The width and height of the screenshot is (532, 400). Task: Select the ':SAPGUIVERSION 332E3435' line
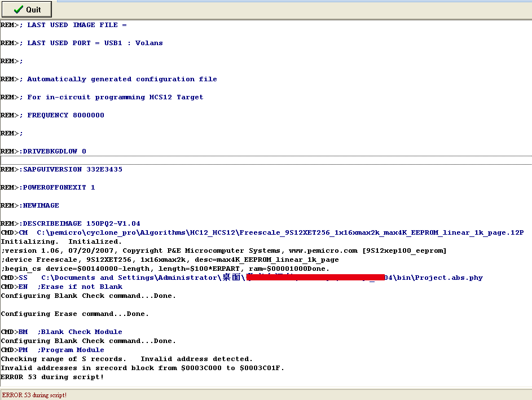(x=61, y=169)
